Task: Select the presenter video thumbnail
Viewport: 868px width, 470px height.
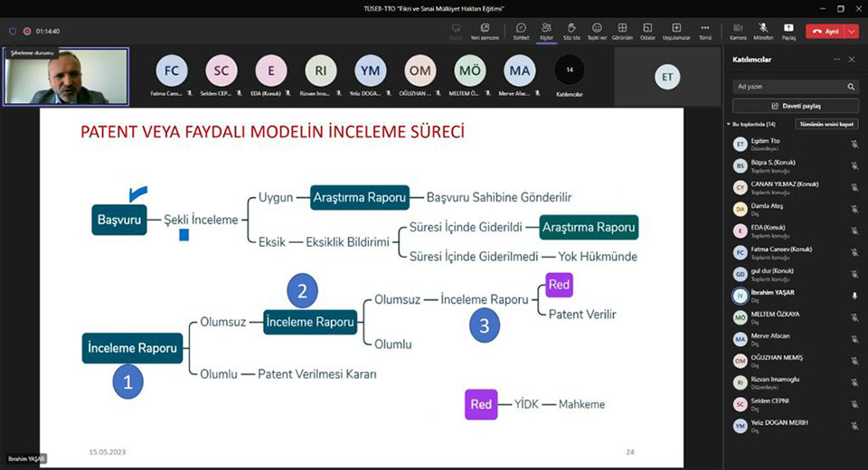Action: 66,77
